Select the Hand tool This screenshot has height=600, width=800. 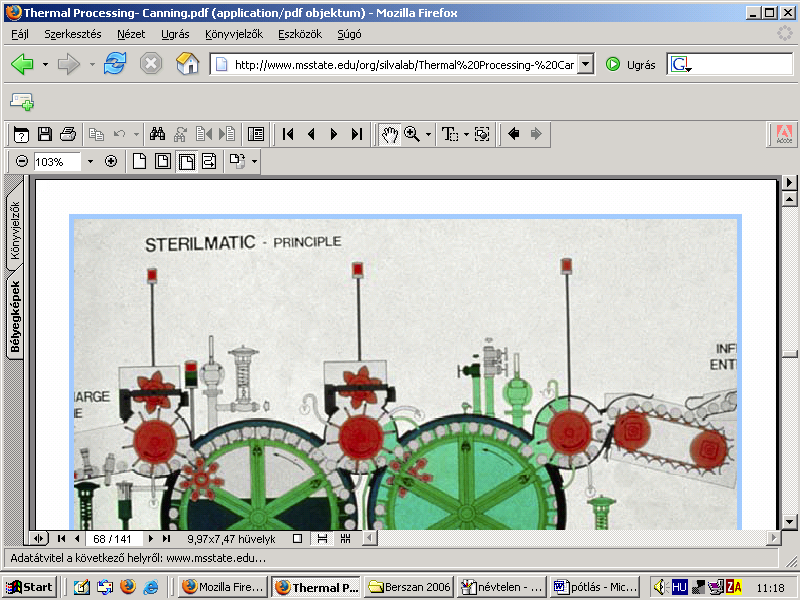389,134
